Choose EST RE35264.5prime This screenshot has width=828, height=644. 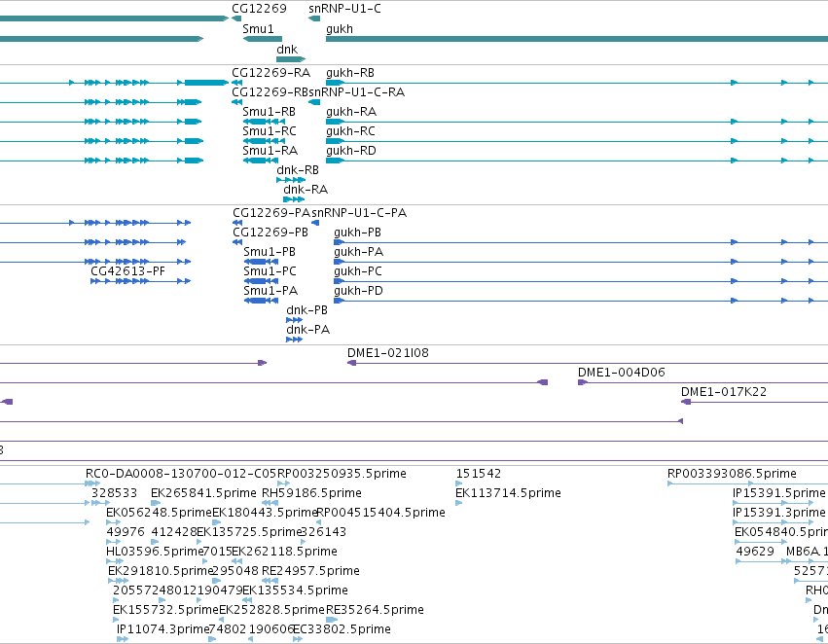[375, 610]
